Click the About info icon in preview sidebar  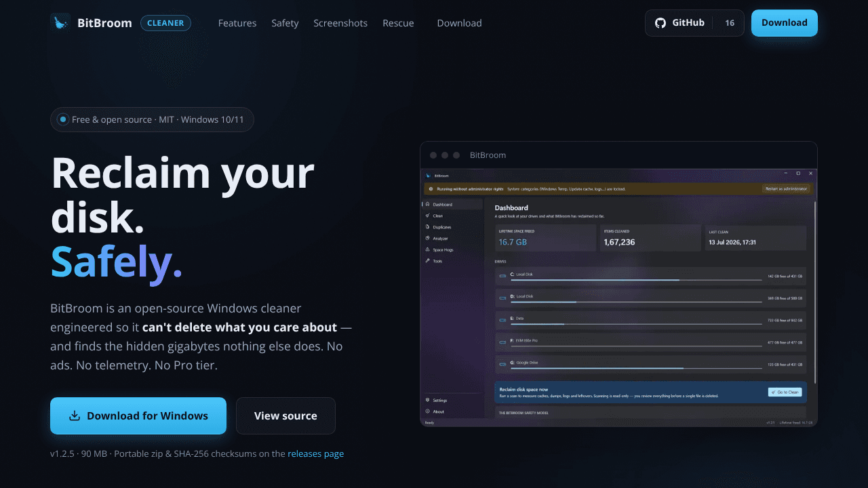pos(428,411)
